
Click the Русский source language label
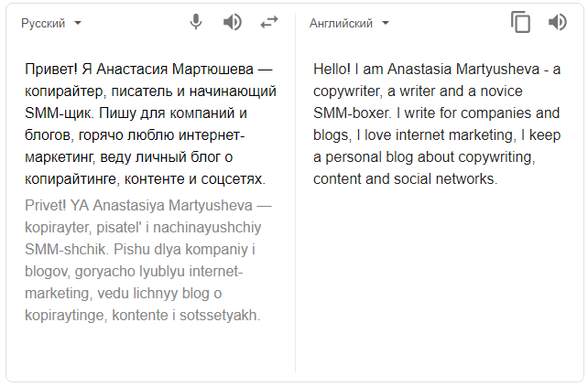pyautogui.click(x=43, y=24)
